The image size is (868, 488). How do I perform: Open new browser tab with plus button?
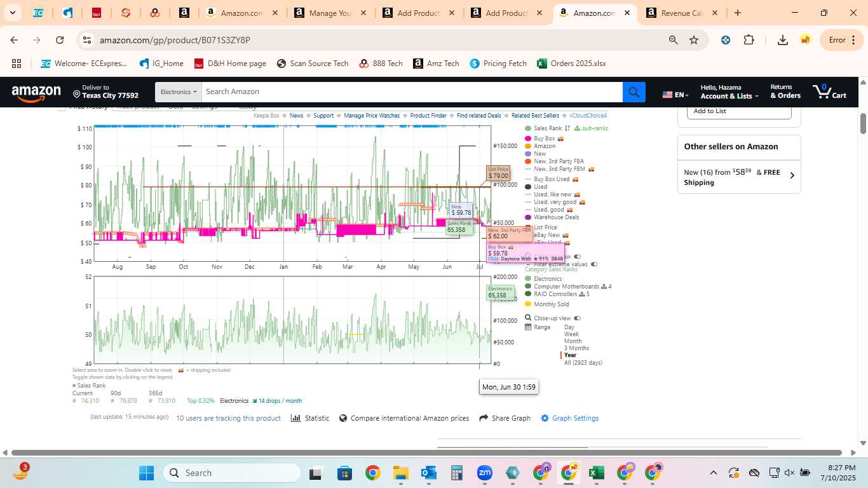tap(737, 13)
